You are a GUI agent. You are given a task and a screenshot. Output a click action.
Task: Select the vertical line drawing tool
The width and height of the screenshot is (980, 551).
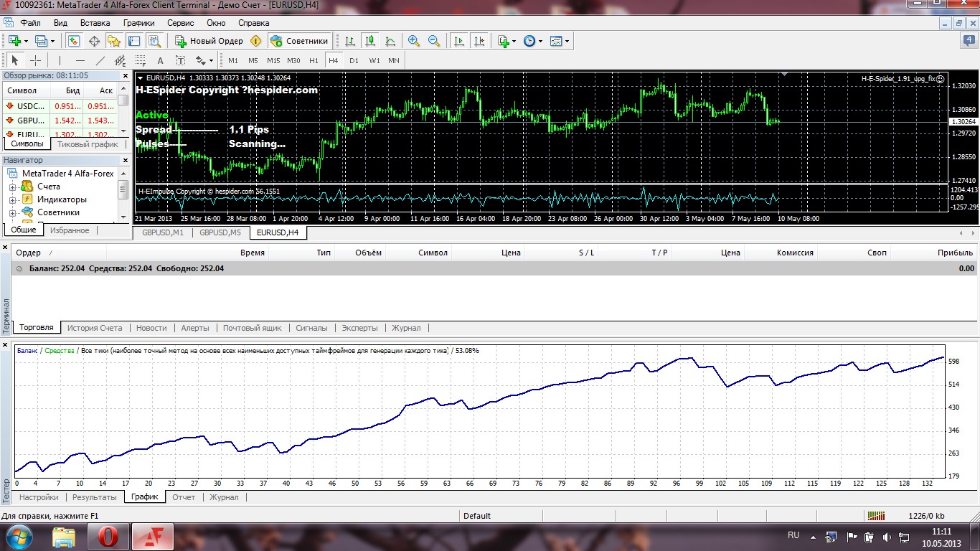tap(60, 60)
